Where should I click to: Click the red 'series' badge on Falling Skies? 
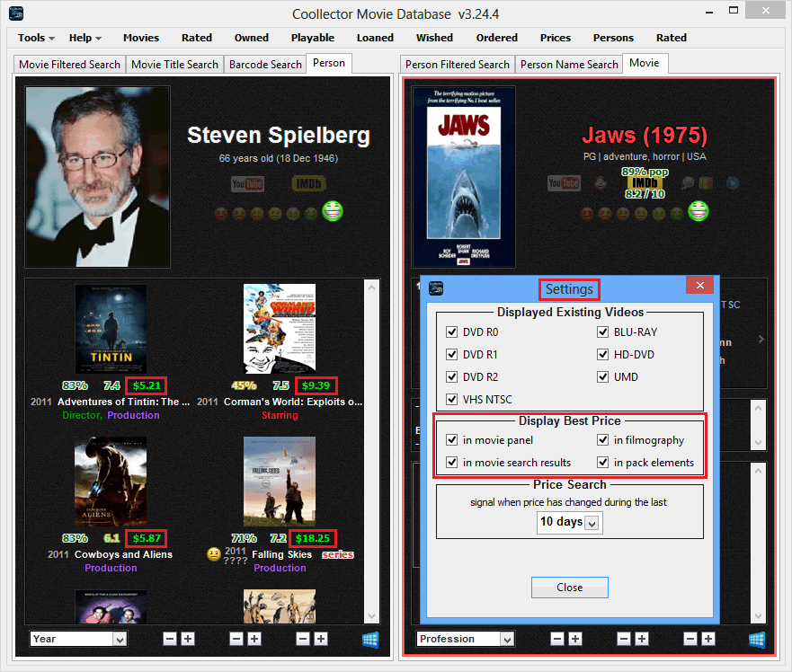338,555
